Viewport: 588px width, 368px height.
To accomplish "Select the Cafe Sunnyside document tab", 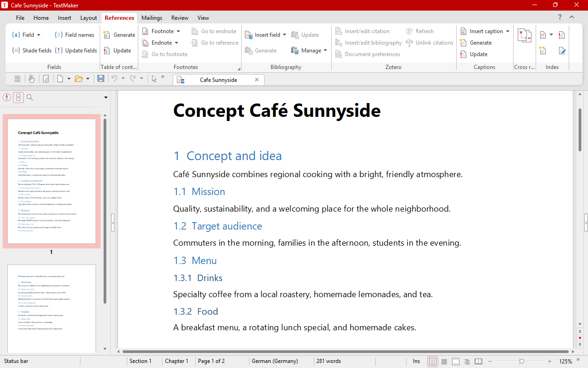I will click(x=219, y=80).
